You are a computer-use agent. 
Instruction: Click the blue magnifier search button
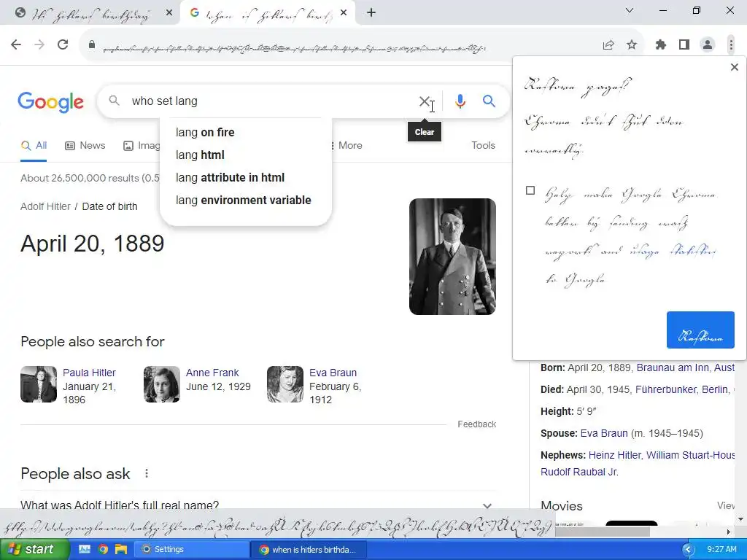coord(489,101)
